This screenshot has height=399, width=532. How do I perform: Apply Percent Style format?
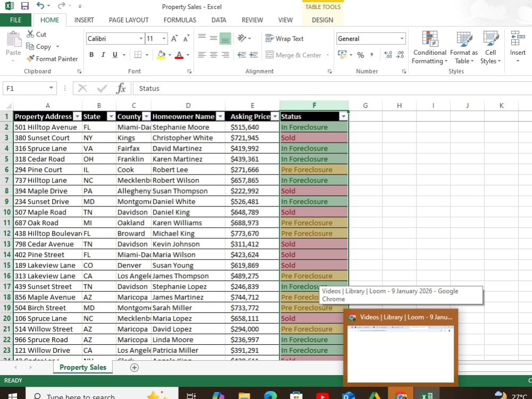[x=360, y=55]
